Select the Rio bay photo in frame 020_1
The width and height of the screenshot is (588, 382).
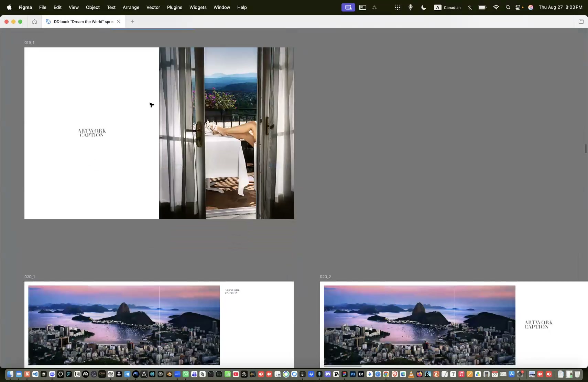click(124, 325)
